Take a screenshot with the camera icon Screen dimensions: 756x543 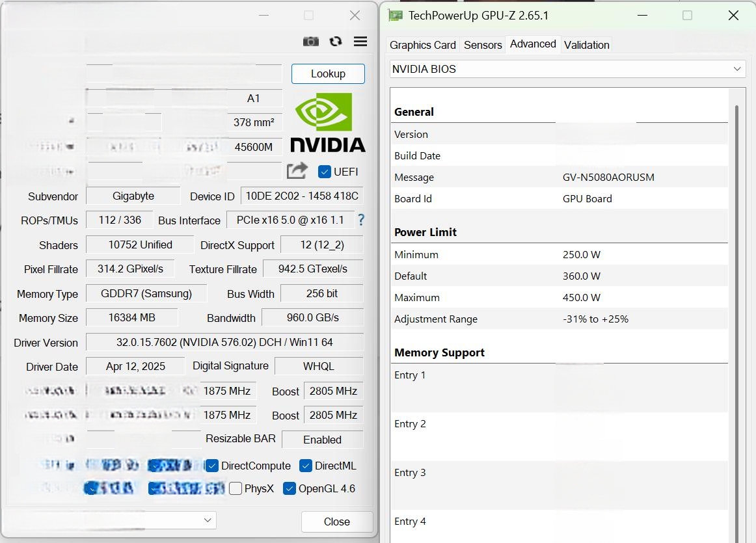[x=311, y=42]
